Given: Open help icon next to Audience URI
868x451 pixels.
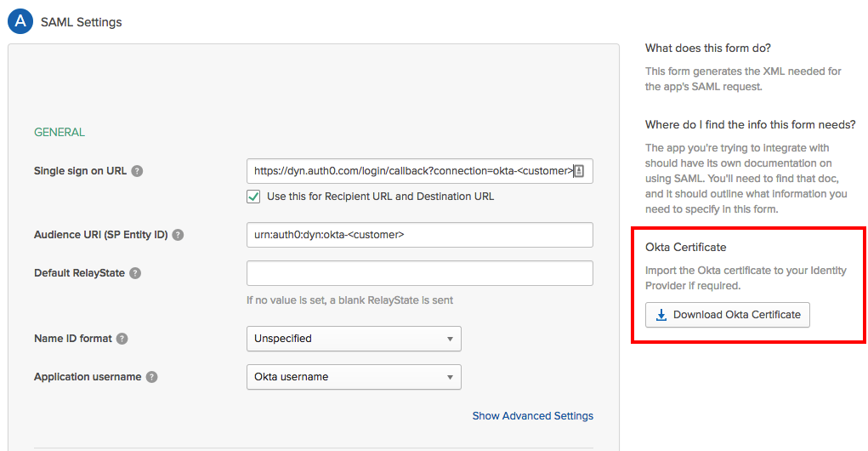Looking at the screenshot, I should click(178, 235).
